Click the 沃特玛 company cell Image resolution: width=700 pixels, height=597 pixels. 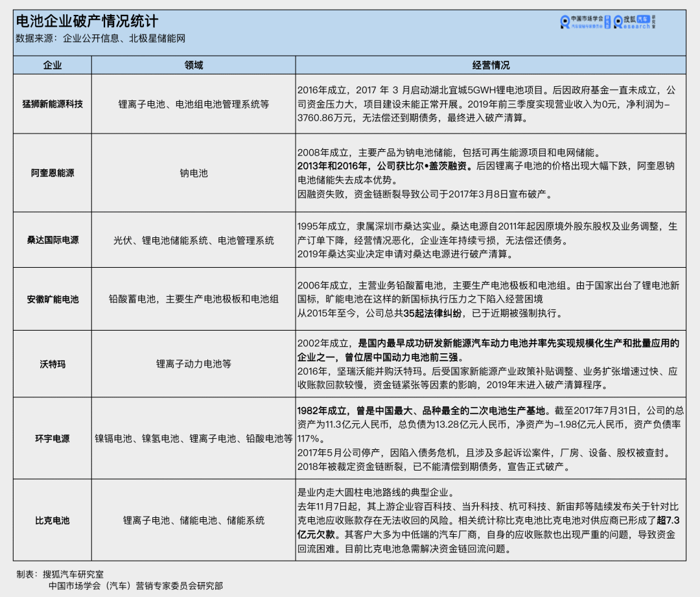click(x=52, y=364)
